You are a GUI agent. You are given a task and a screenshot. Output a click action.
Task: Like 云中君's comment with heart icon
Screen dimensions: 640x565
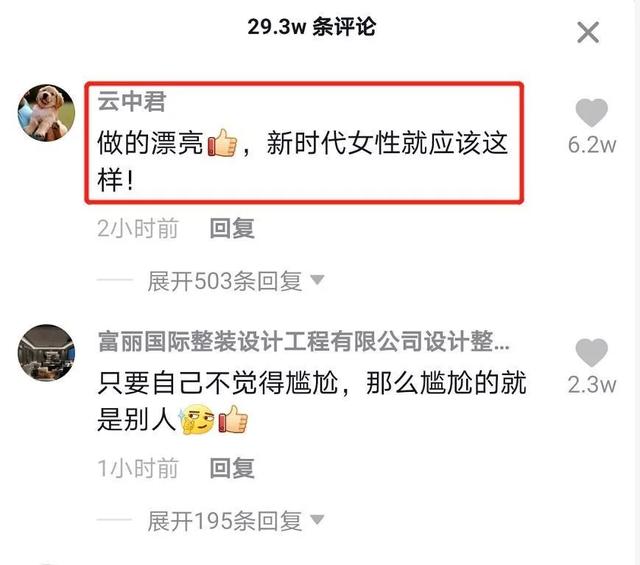[591, 113]
